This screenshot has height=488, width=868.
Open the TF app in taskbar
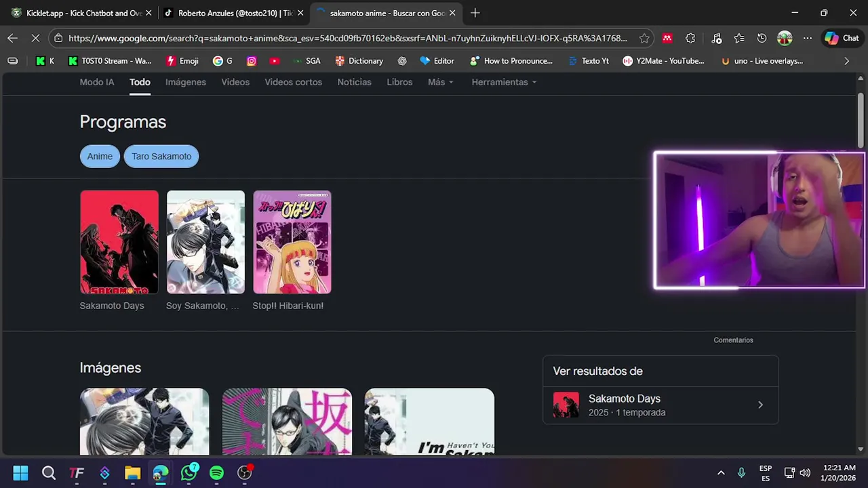(77, 472)
